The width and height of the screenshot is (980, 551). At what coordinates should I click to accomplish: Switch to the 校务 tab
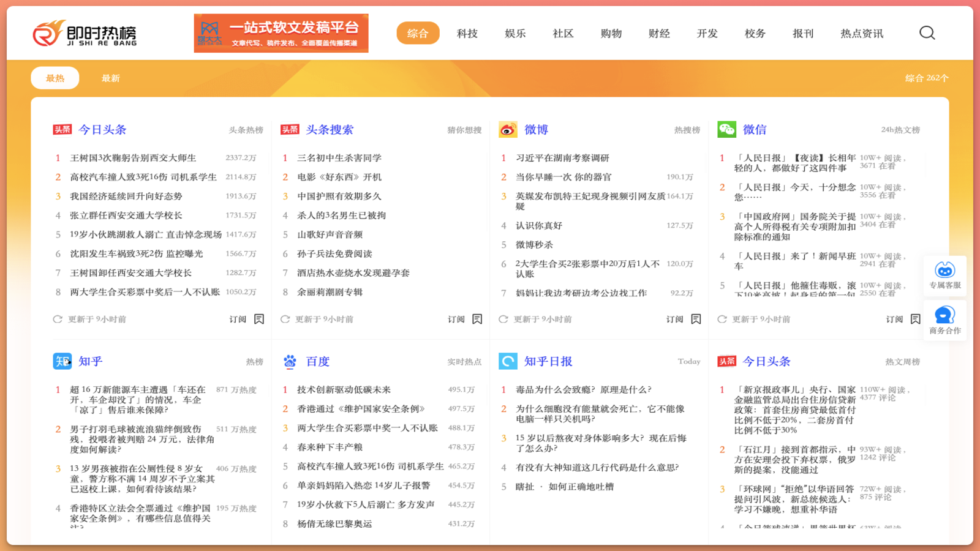pos(755,33)
